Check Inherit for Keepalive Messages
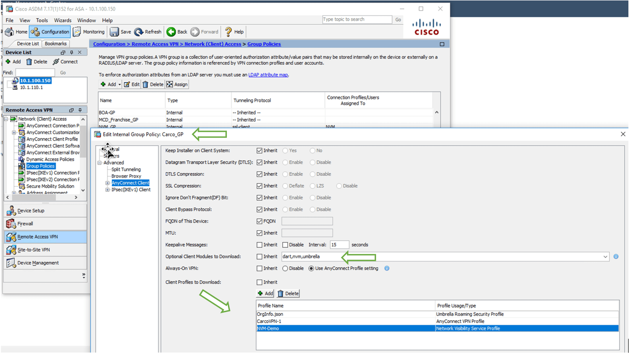Image resolution: width=638 pixels, height=364 pixels. [259, 245]
